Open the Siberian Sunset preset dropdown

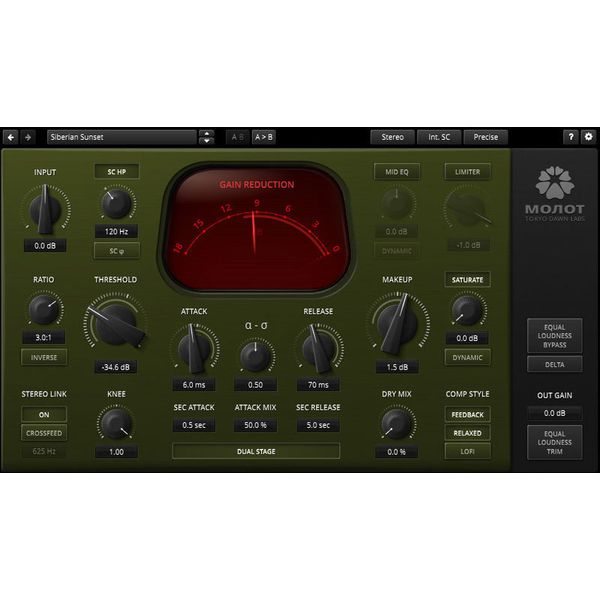[x=122, y=137]
